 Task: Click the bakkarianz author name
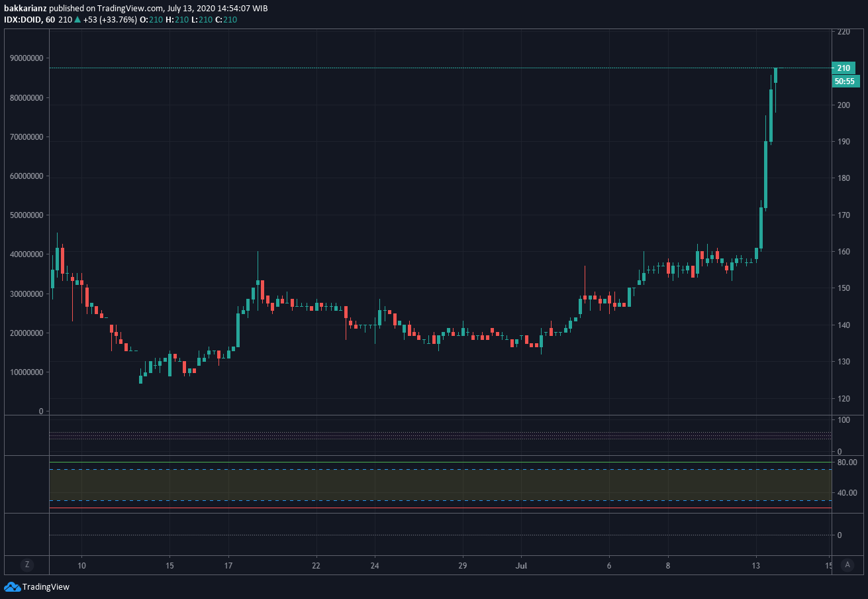[25, 8]
